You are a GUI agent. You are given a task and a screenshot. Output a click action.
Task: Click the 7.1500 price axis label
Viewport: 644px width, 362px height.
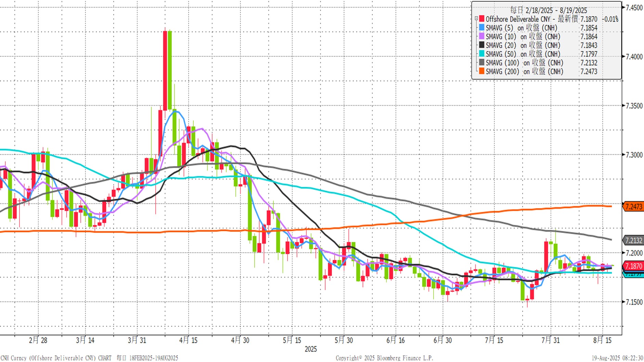point(634,302)
